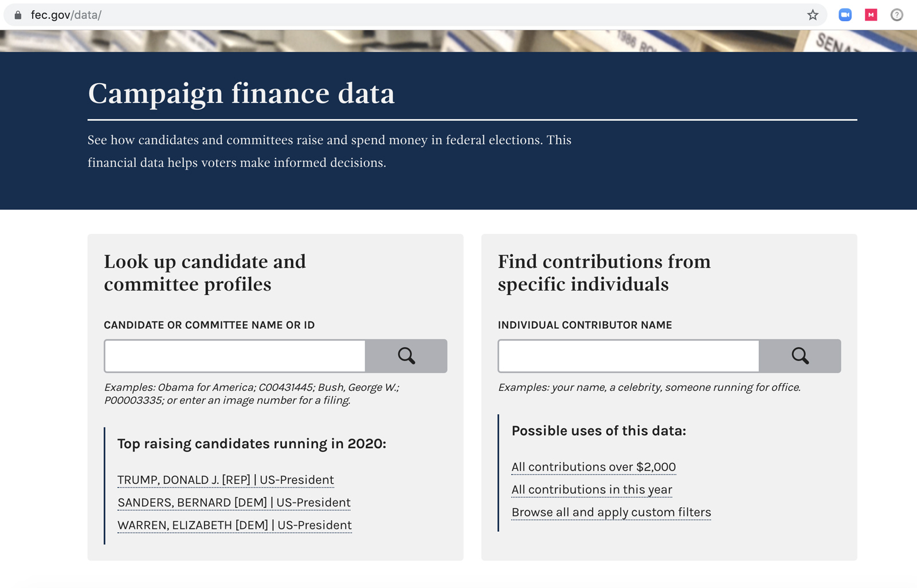Screen dimensions: 917x588
Task: Click the Campaign finance data page heading
Action: 241,93
